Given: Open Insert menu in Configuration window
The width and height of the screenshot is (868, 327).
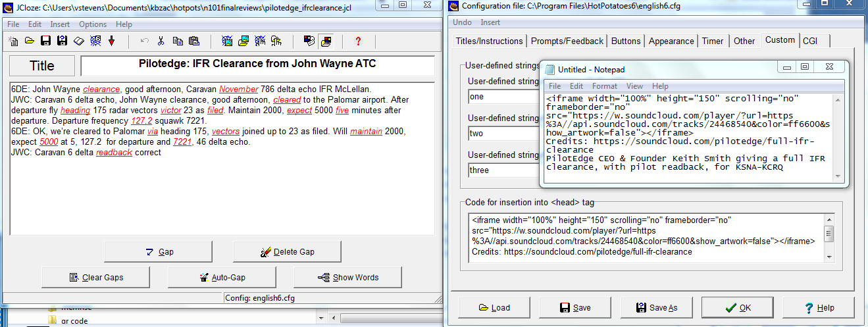Looking at the screenshot, I should 490,22.
